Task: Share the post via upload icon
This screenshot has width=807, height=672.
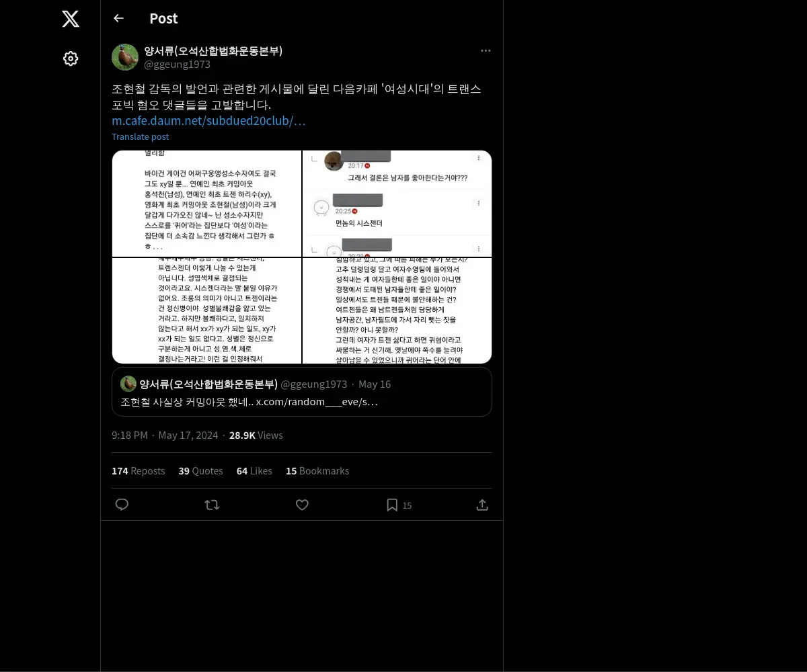Action: pyautogui.click(x=482, y=505)
